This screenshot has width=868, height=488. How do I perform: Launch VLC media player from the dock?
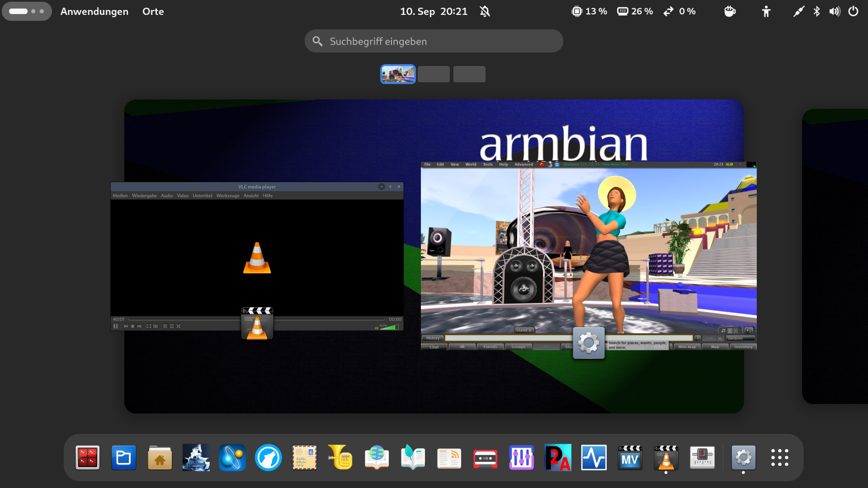point(666,458)
